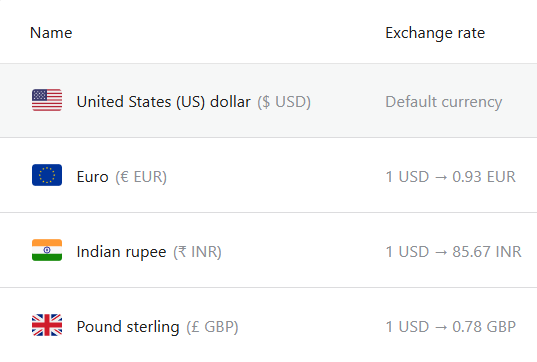
Task: Click the Indian flag icon
Action: point(47,250)
